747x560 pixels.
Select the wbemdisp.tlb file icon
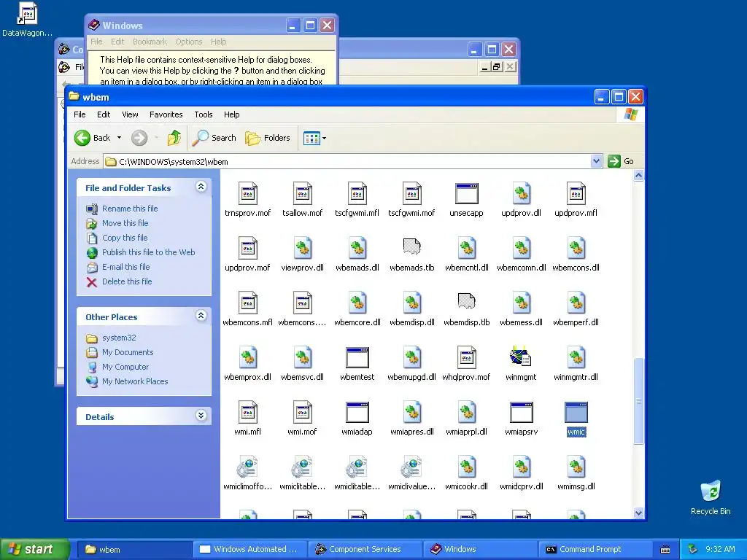(x=466, y=303)
